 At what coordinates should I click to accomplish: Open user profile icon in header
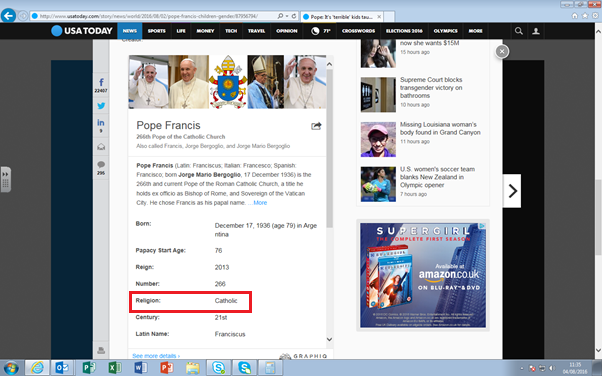[536, 31]
